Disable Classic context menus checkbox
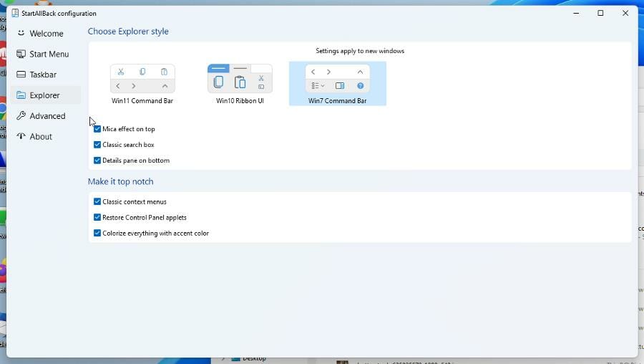 [x=97, y=201]
